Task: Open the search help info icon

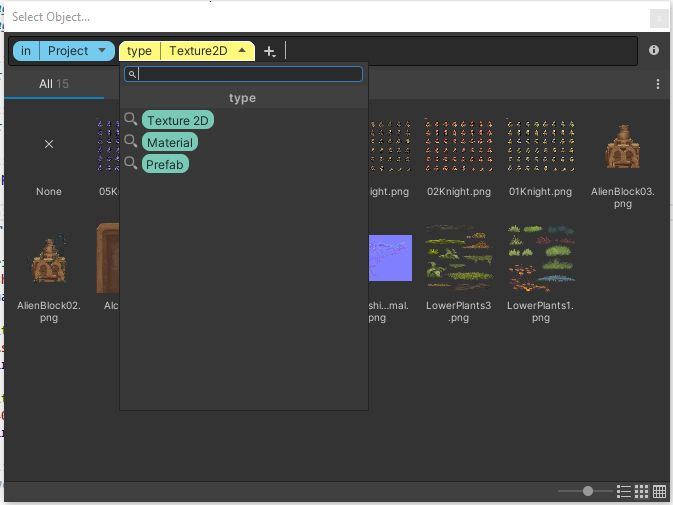Action: coord(654,50)
